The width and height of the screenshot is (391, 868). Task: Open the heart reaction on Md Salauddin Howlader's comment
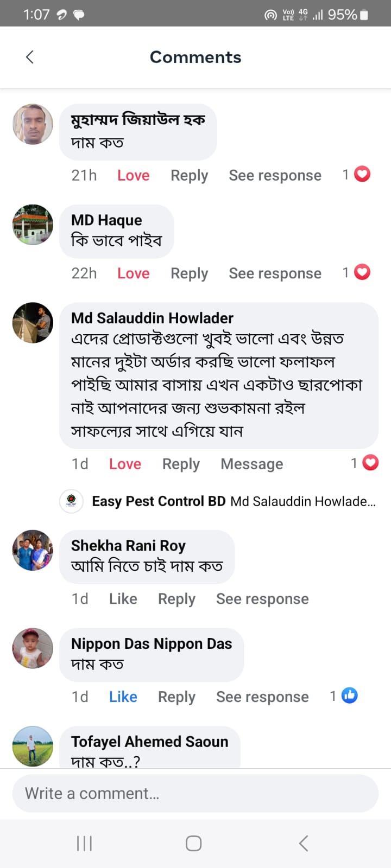click(x=370, y=463)
